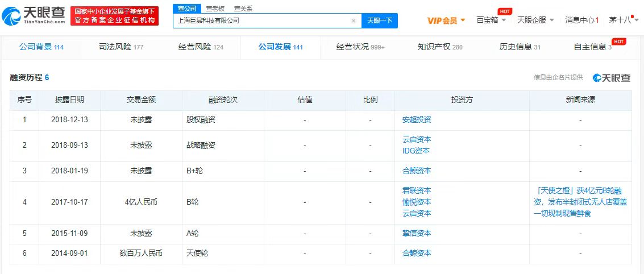Select the 查关系 search tab

tap(243, 8)
